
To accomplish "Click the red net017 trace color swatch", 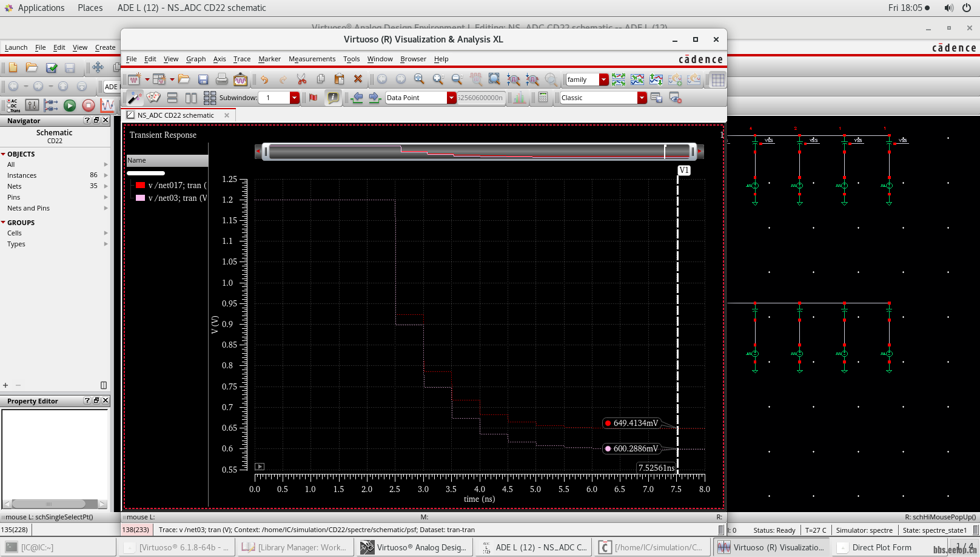I will tap(141, 185).
